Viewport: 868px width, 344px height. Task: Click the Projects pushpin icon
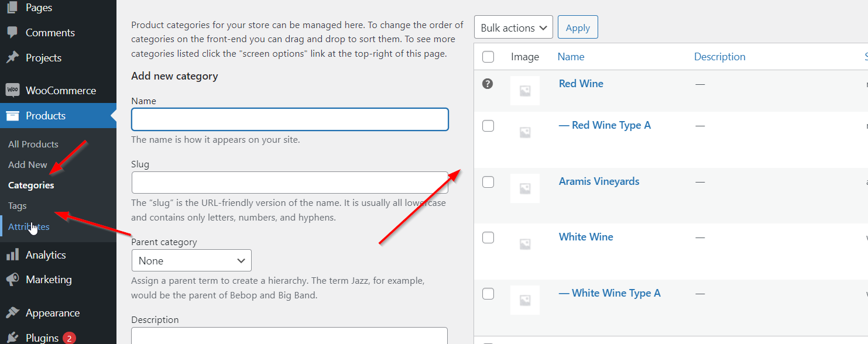point(12,58)
